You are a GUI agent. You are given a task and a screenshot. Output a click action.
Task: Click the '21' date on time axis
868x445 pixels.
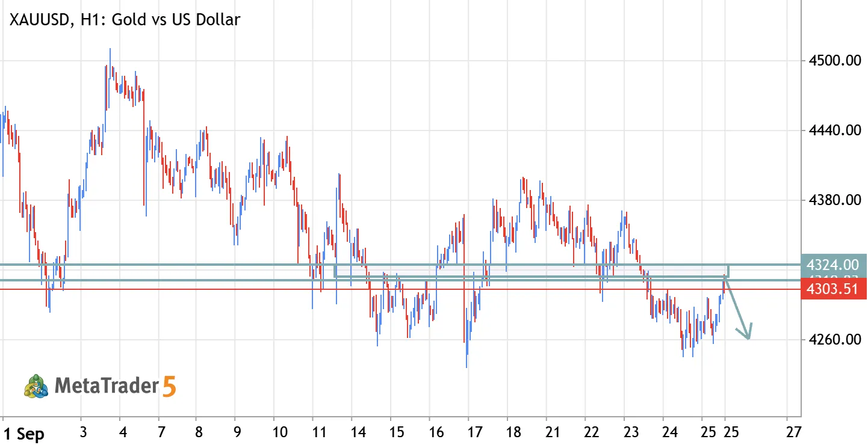[x=553, y=432]
